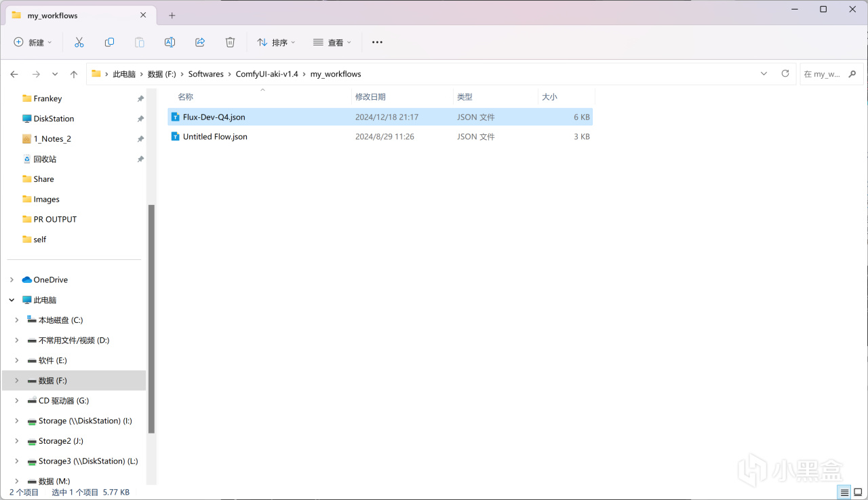Click the Paste clipboard icon
The height and width of the screenshot is (500, 868).
click(x=140, y=42)
